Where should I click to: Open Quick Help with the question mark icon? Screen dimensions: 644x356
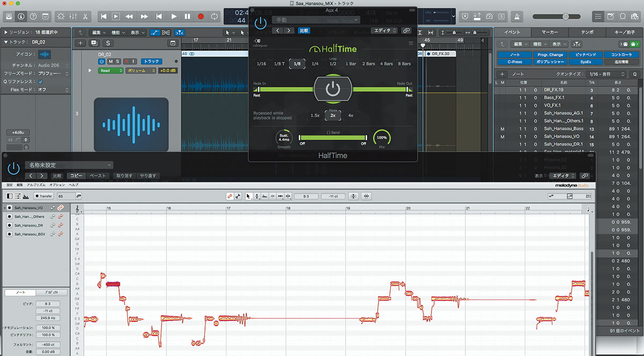tap(33, 17)
